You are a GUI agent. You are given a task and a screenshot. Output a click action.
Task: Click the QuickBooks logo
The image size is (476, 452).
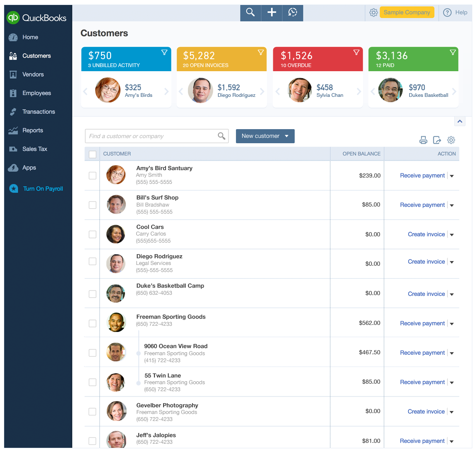click(37, 18)
